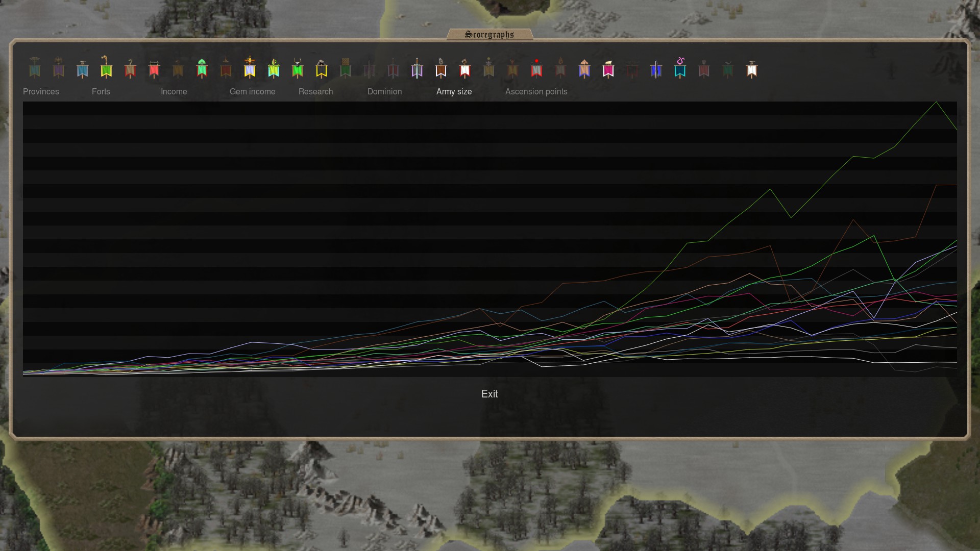
Task: Toggle the dim teal nation banner
Action: (35, 67)
